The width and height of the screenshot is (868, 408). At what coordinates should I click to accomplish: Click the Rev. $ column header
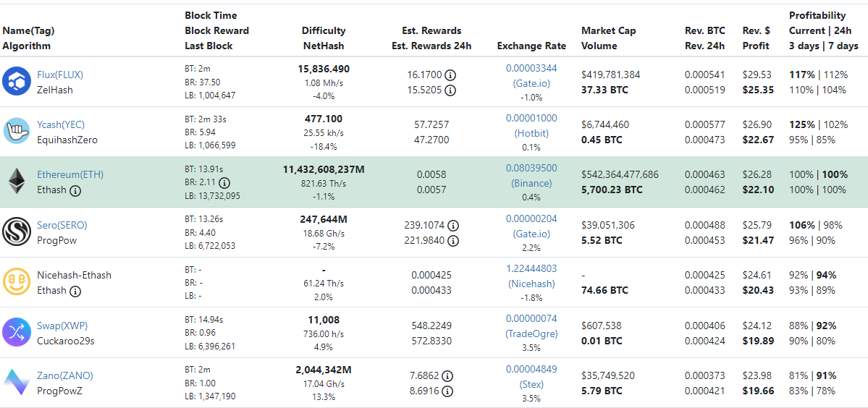pyautogui.click(x=756, y=31)
